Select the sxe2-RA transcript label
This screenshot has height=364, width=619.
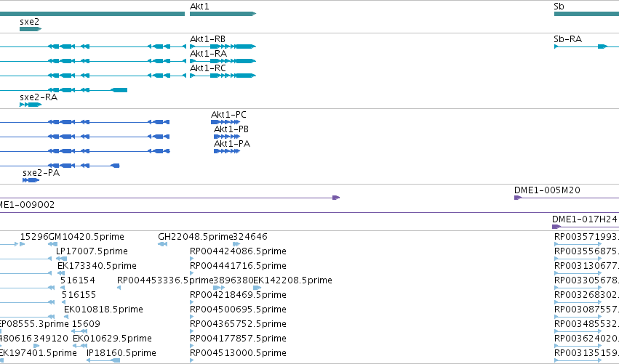[39, 97]
